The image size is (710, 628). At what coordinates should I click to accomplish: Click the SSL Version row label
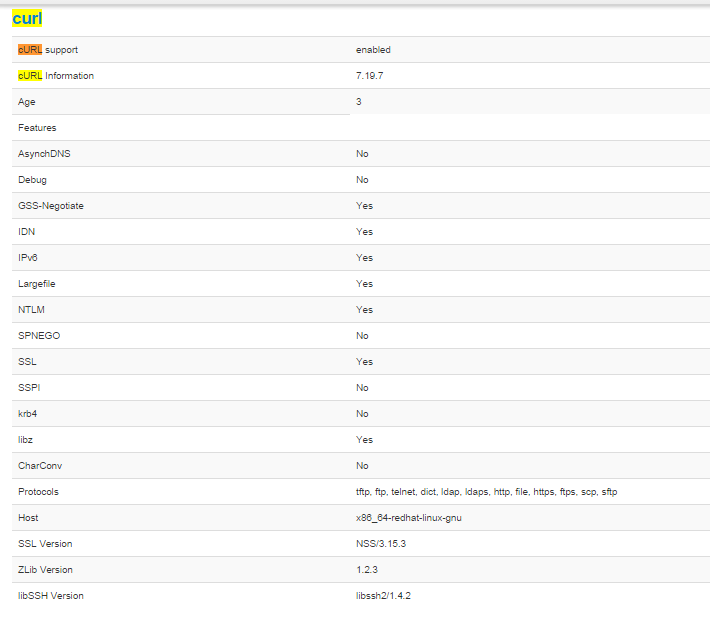tap(45, 544)
